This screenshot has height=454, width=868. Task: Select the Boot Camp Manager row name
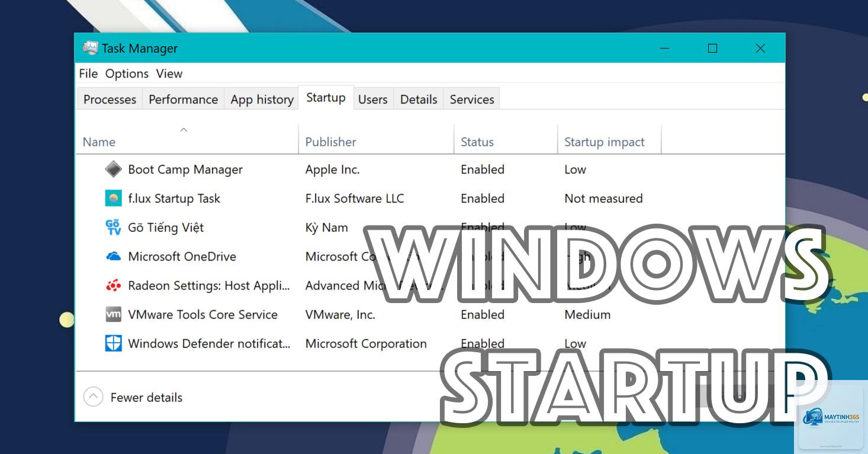[x=185, y=169]
